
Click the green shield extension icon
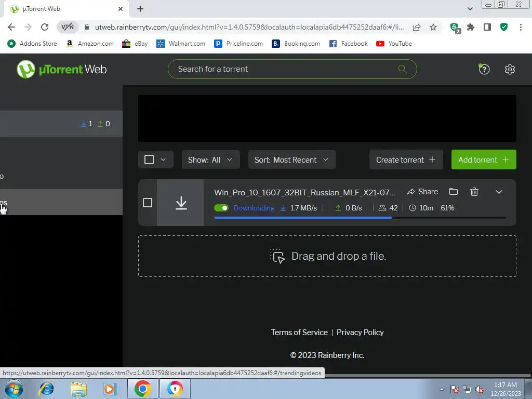[504, 27]
